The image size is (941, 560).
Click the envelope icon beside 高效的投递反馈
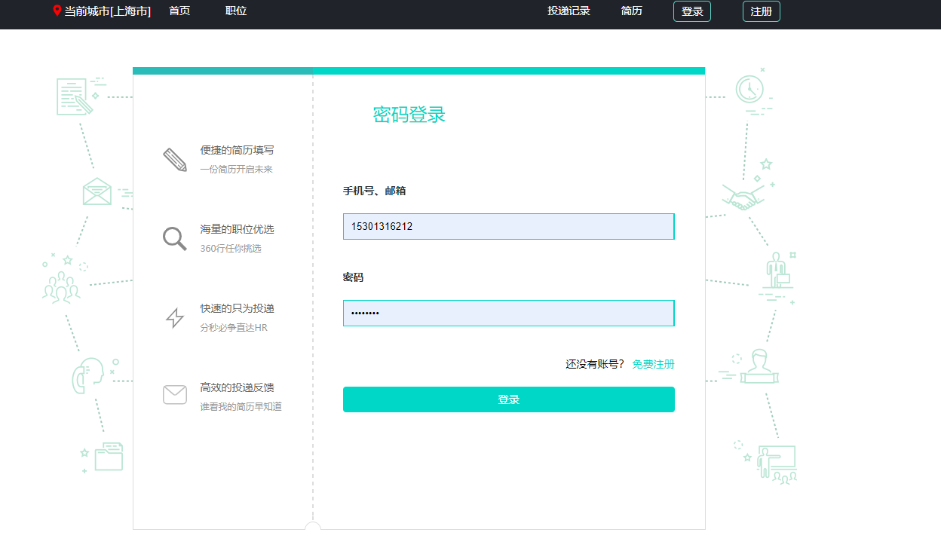tap(175, 395)
